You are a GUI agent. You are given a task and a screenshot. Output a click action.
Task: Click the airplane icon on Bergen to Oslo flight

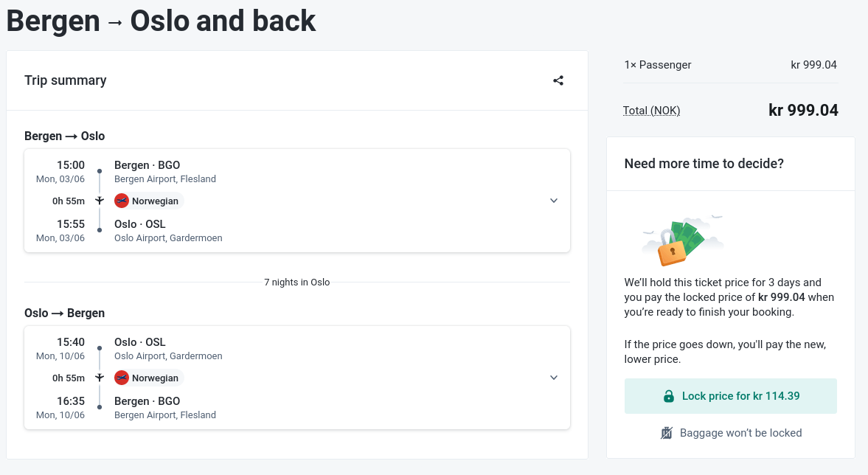tap(100, 201)
